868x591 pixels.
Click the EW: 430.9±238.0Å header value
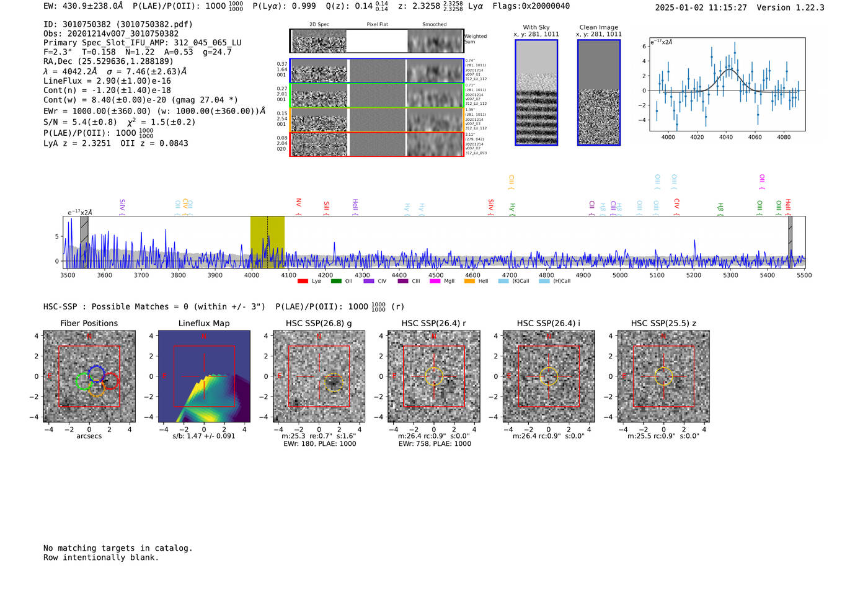[x=83, y=6]
